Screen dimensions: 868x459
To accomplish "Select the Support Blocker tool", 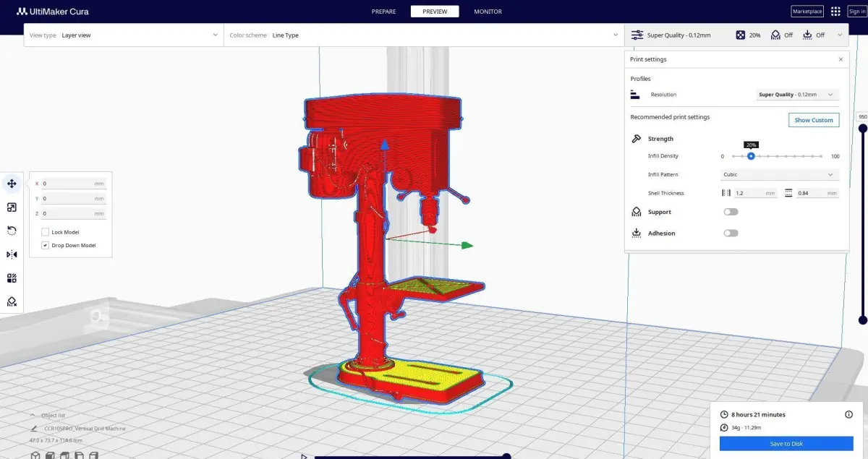I will pos(12,301).
